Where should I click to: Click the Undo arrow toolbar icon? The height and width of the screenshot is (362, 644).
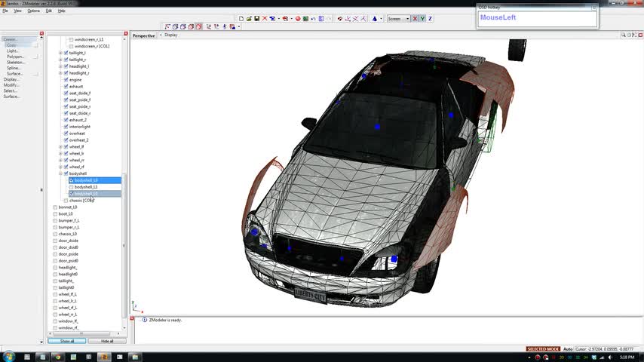click(x=314, y=19)
